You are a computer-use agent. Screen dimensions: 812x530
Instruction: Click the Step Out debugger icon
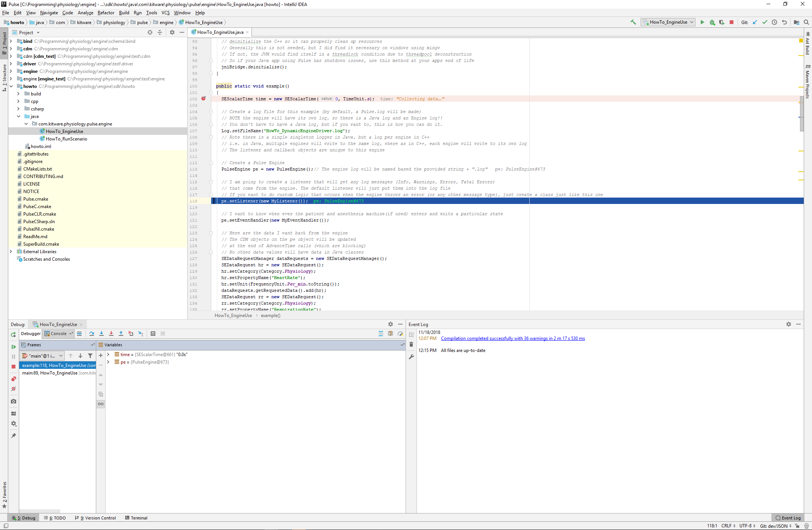click(121, 334)
